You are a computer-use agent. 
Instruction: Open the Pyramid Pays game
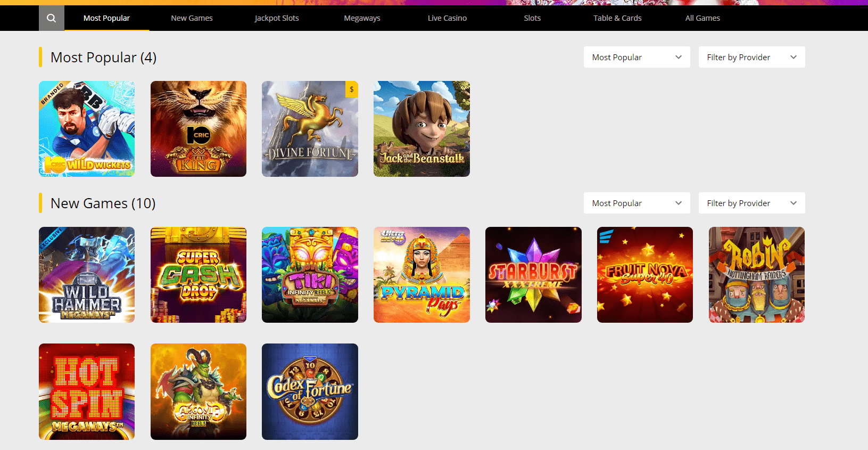click(x=421, y=275)
